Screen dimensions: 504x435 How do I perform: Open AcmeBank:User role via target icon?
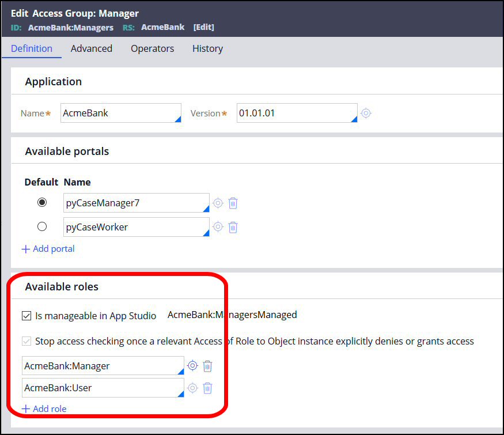point(192,388)
